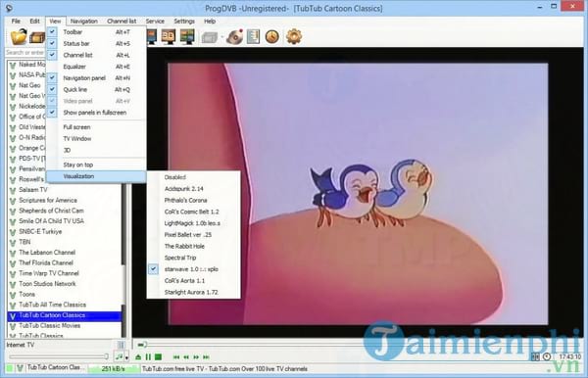This screenshot has width=588, height=378.
Task: Open the Service menu
Action: coord(155,21)
